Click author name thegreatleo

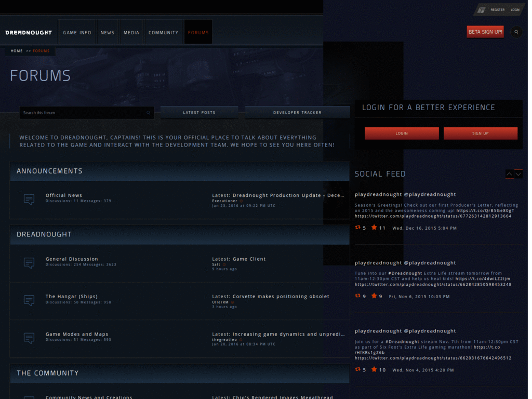pyautogui.click(x=224, y=340)
